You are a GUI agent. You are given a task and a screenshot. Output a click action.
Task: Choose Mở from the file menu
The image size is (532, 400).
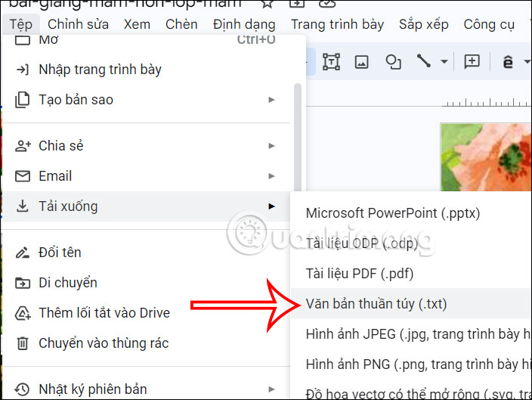pos(147,40)
